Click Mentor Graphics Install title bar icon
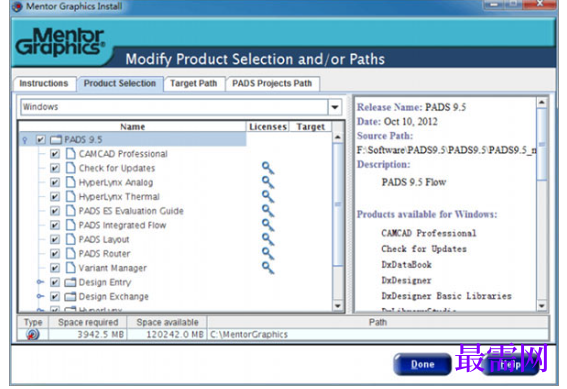This screenshot has width=567, height=389. (17, 7)
